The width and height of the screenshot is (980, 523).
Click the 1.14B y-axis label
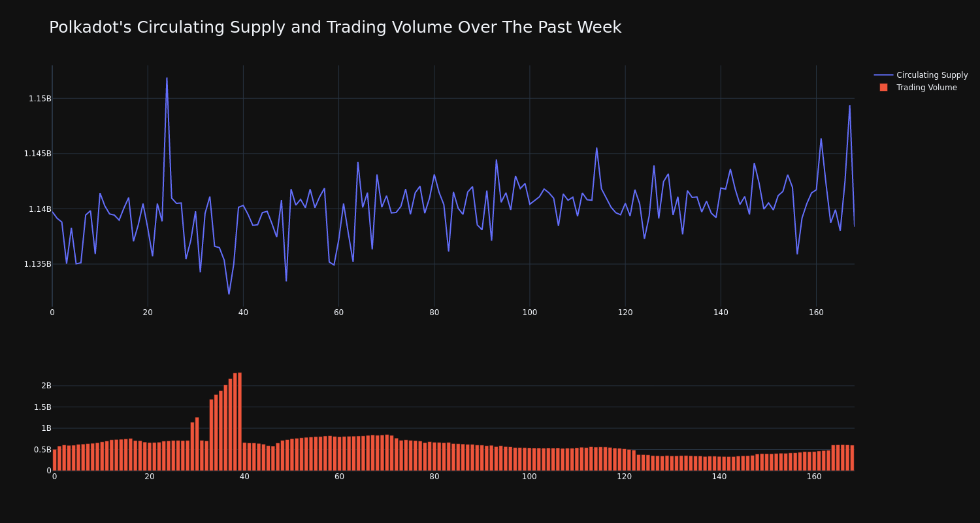coord(40,209)
